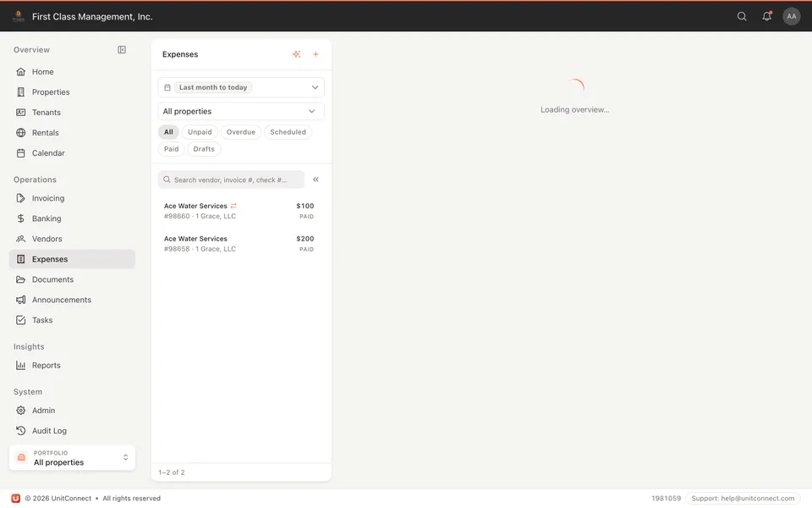Open Invoicing from sidebar
This screenshot has height=508, width=812.
tap(72, 198)
